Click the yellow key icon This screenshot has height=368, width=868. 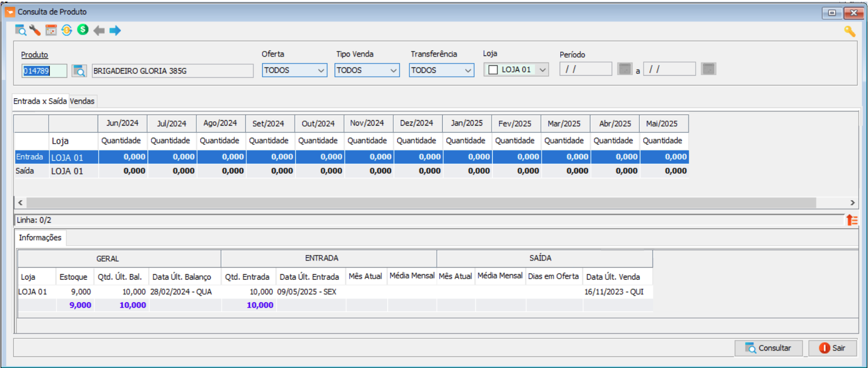[849, 31]
